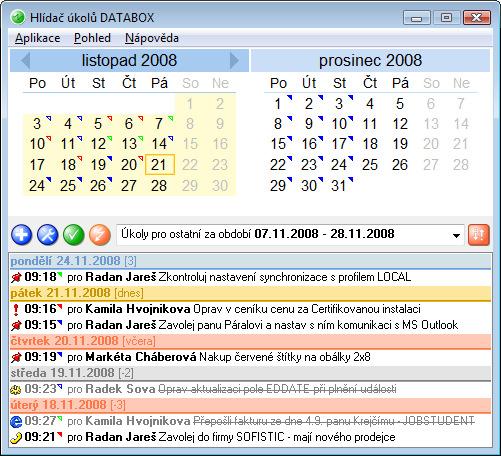Image resolution: width=501 pixels, height=456 pixels.
Task: Select the Markéta Cháberová task row
Action: [x=251, y=357]
